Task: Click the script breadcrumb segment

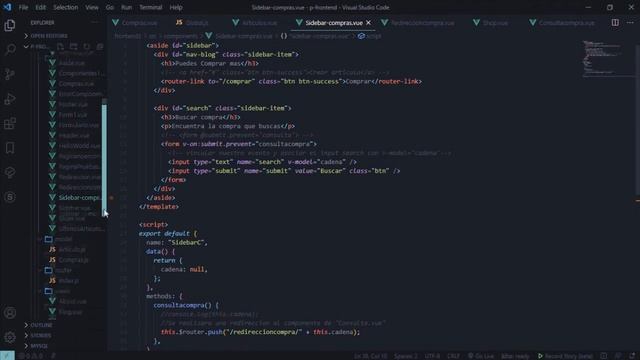Action: [370, 36]
